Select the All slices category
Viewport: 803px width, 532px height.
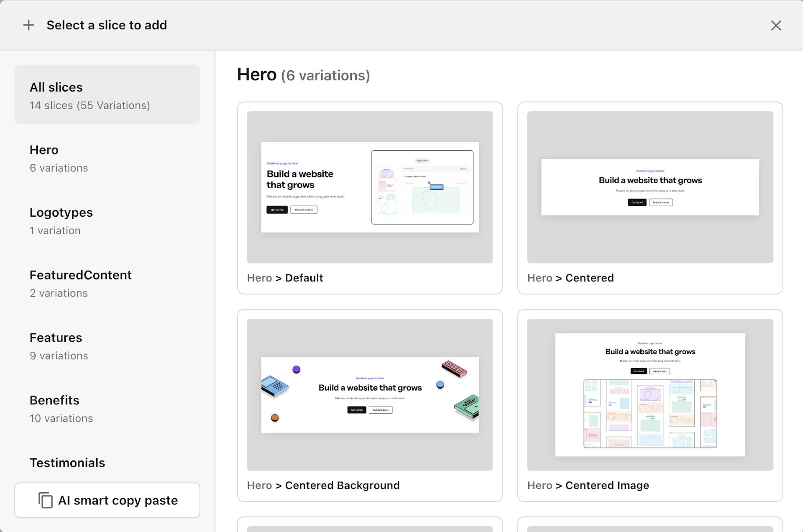click(x=107, y=95)
